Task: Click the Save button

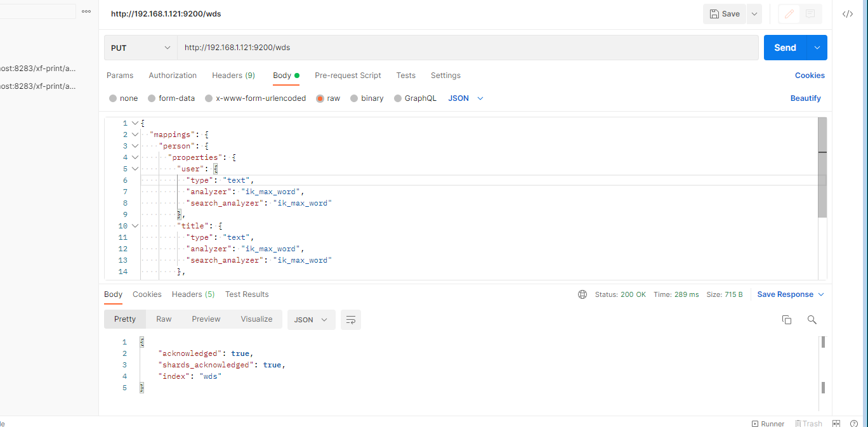Action: tap(725, 14)
